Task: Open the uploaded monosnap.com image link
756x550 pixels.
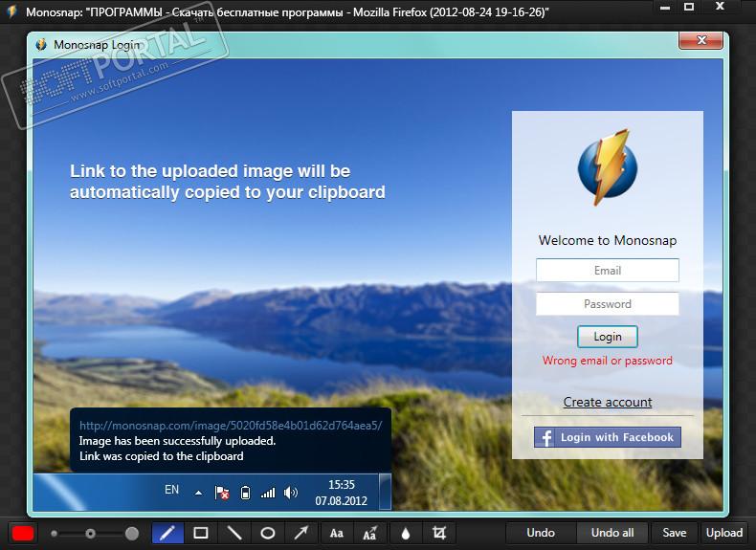Action: 231,426
